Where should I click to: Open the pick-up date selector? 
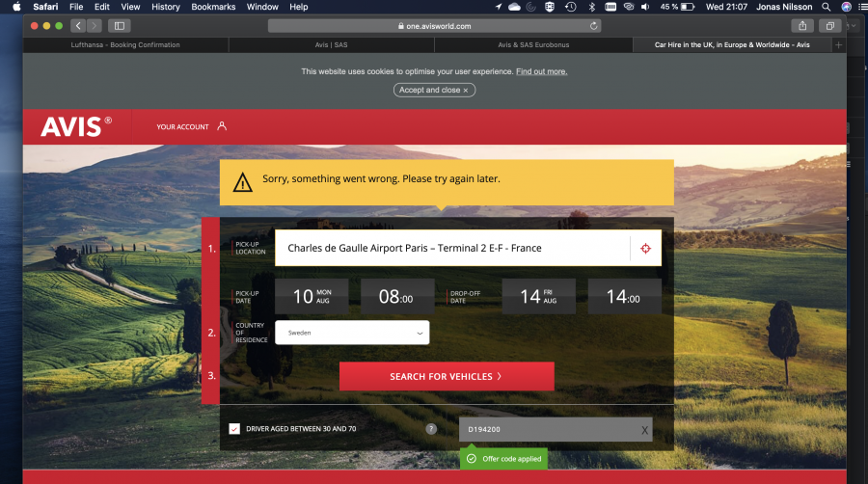(312, 297)
